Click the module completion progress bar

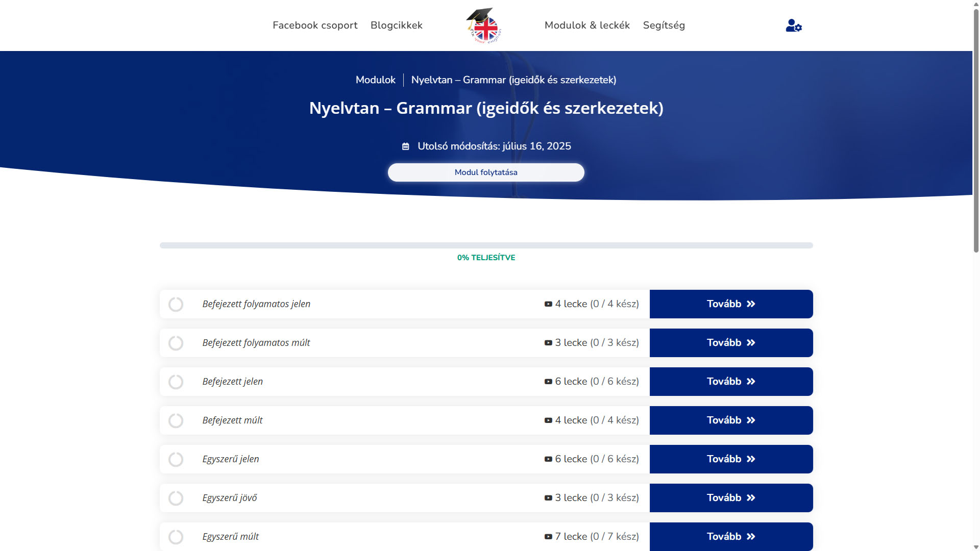[486, 245]
